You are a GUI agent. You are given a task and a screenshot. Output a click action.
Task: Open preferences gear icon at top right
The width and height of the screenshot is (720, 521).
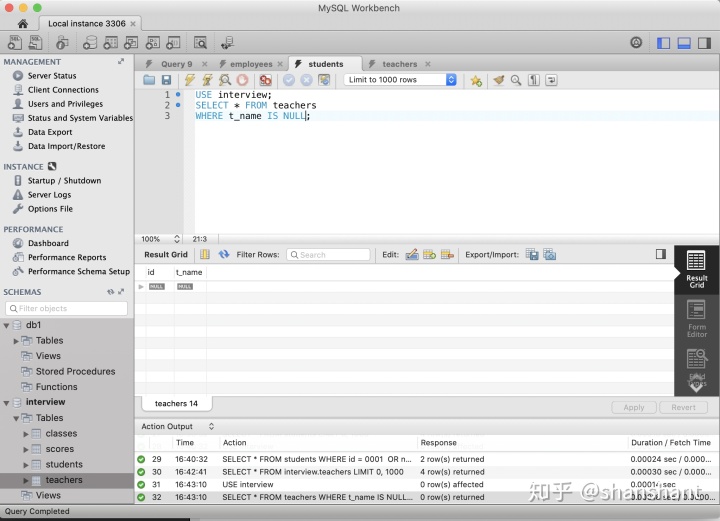[x=636, y=43]
